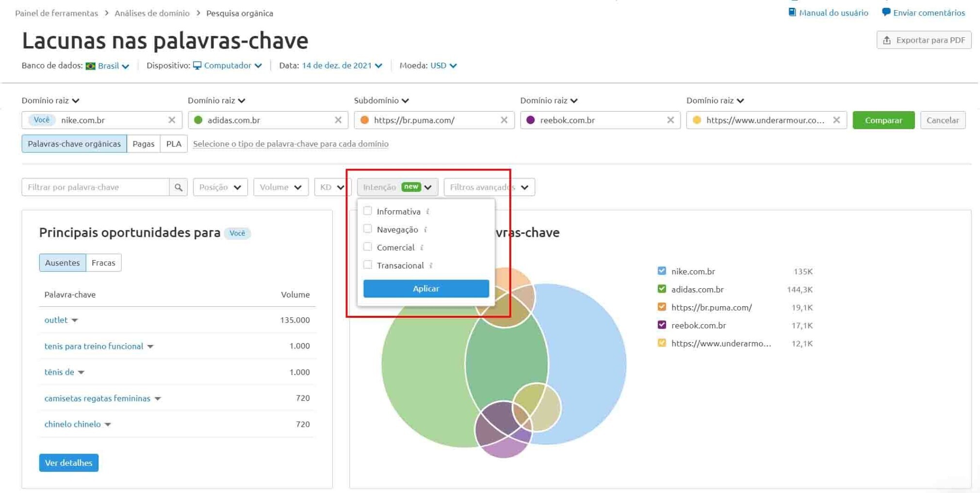Open the Filtros avançados dropdown
The image size is (980, 493).
(x=489, y=187)
